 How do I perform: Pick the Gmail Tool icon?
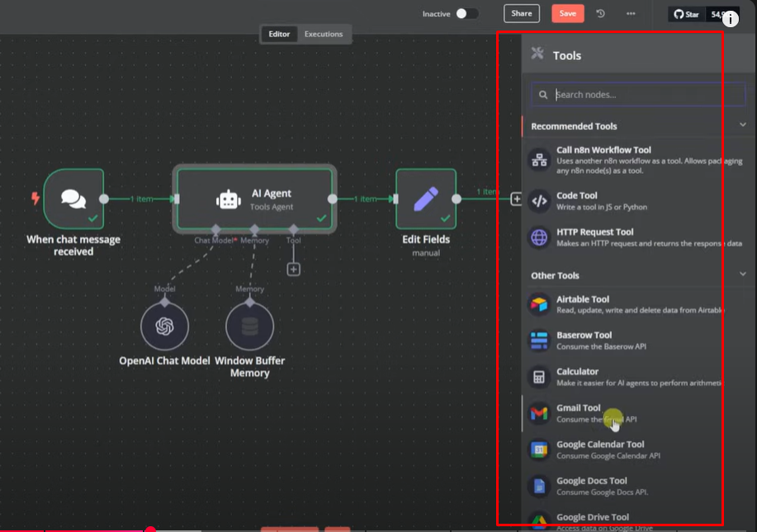[539, 413]
